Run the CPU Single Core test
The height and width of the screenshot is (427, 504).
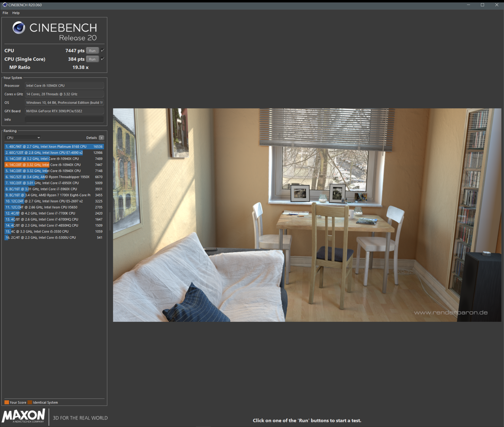coord(92,59)
